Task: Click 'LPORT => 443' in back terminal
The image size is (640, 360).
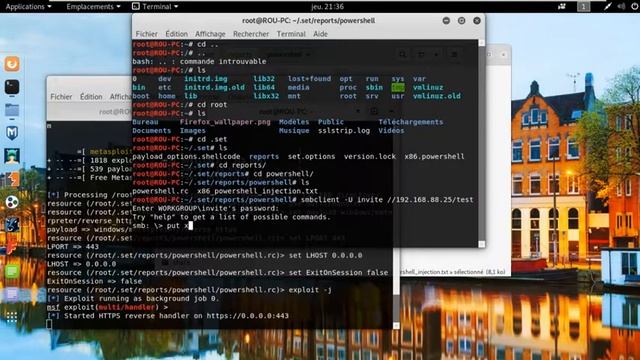Action: [73, 247]
